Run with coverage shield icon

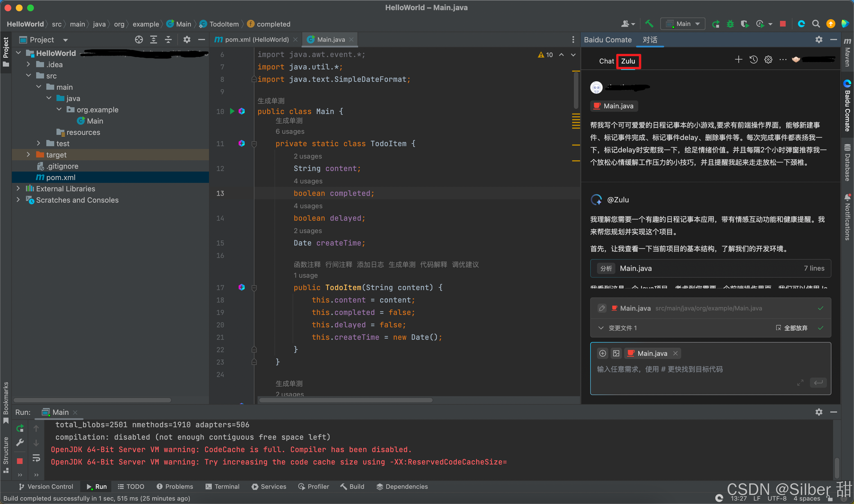click(x=745, y=24)
